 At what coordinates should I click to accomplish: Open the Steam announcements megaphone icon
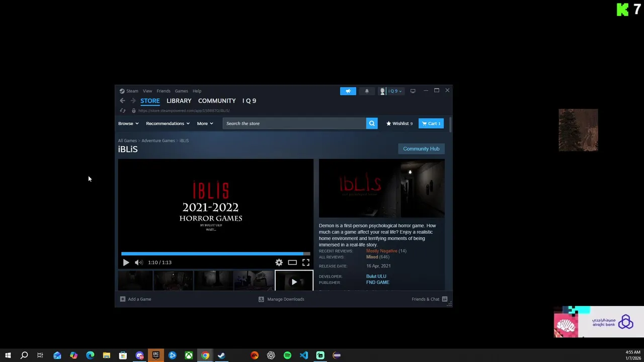(348, 91)
